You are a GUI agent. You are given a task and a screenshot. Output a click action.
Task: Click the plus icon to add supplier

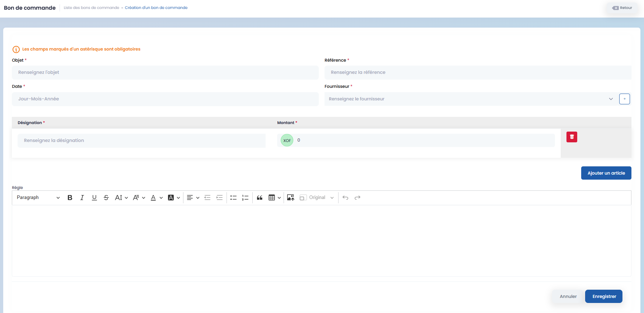point(624,99)
